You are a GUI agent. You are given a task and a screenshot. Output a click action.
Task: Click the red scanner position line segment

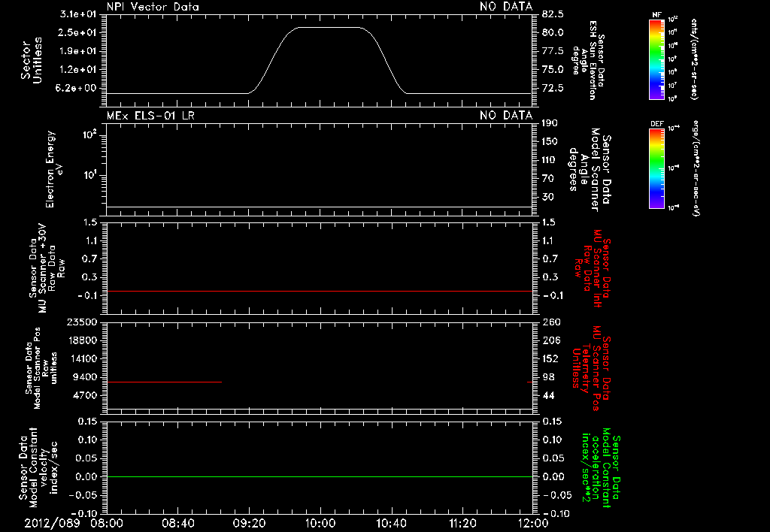pos(164,382)
